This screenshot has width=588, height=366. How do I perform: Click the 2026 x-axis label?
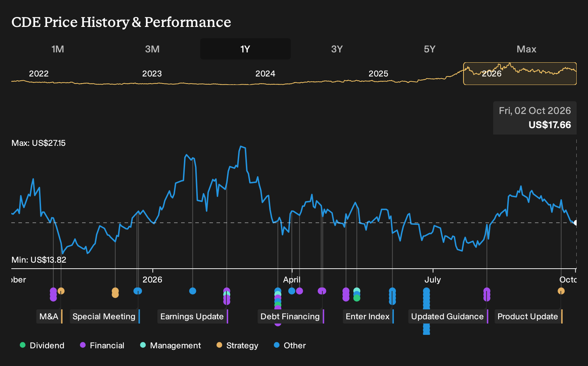152,280
